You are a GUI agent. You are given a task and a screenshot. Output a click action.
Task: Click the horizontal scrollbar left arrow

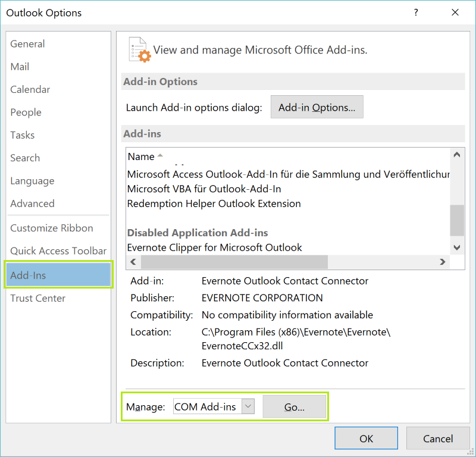coord(133,262)
